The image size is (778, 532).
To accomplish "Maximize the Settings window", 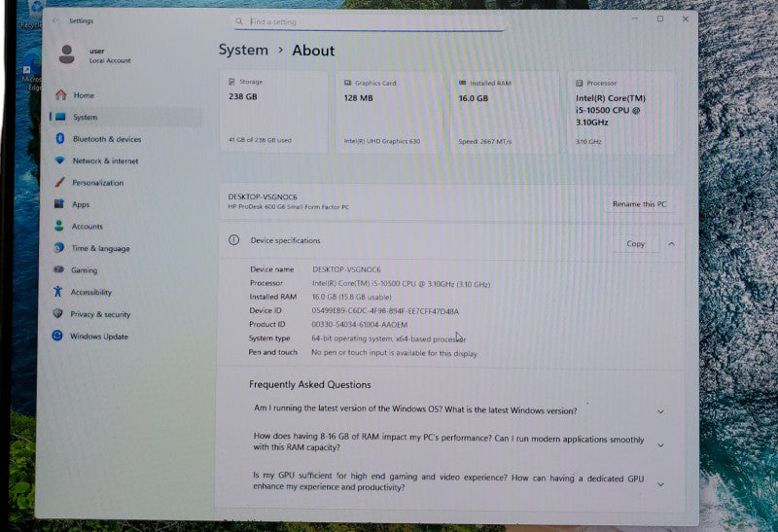I will pyautogui.click(x=660, y=18).
